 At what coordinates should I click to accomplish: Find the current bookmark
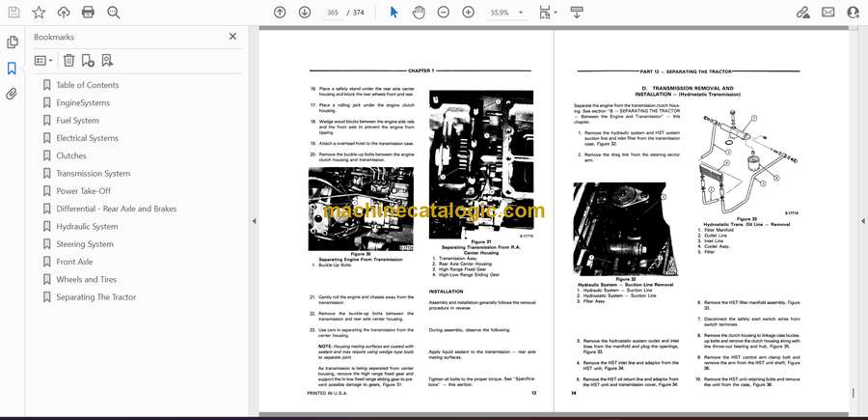(107, 61)
